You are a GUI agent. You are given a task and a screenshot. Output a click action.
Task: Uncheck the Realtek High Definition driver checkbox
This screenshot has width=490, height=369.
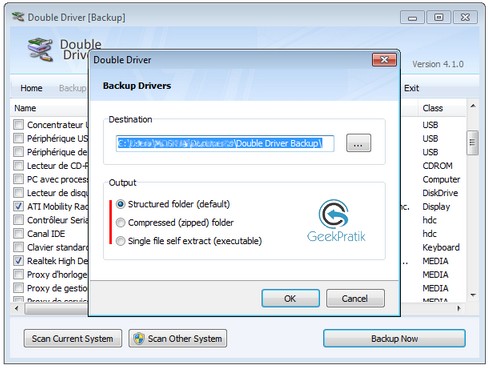point(18,261)
